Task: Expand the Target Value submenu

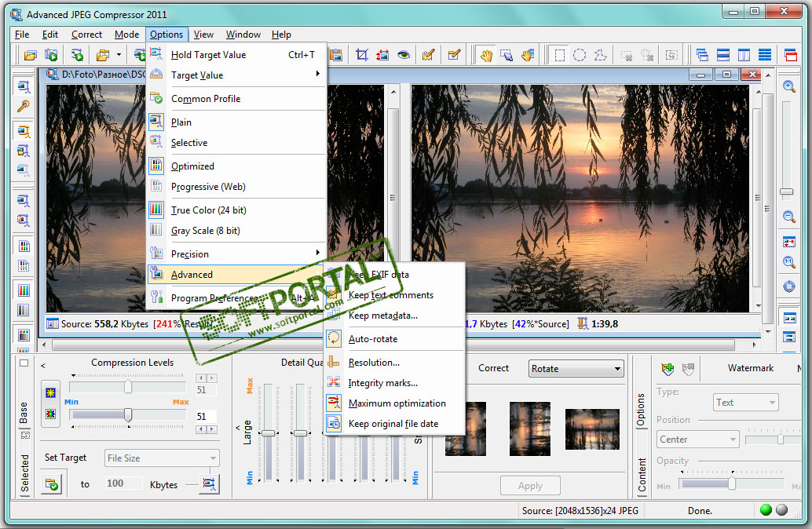Action: pyautogui.click(x=236, y=75)
